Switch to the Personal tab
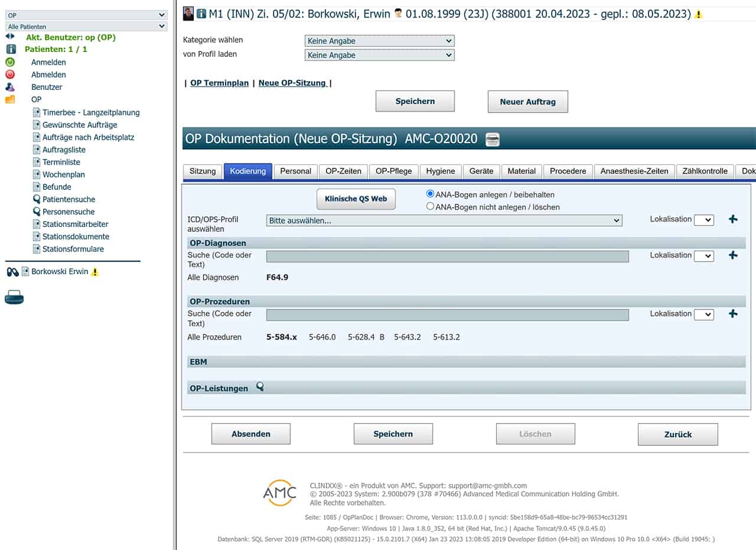 pos(295,171)
